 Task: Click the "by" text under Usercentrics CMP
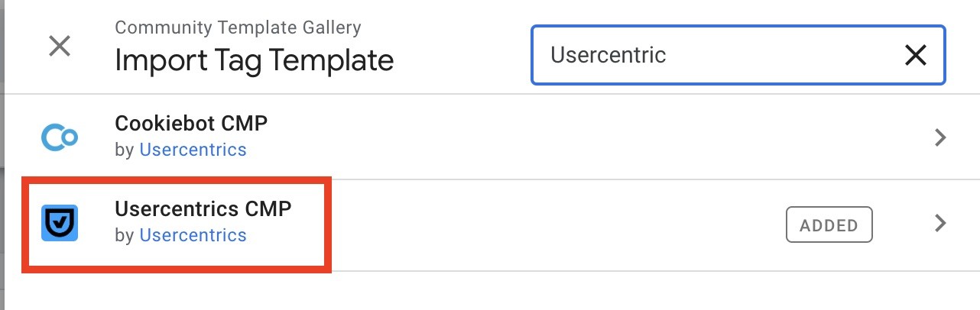[x=125, y=236]
